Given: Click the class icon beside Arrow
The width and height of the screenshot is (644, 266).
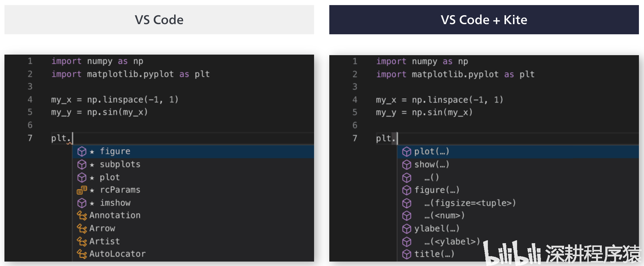Looking at the screenshot, I should 82,229.
